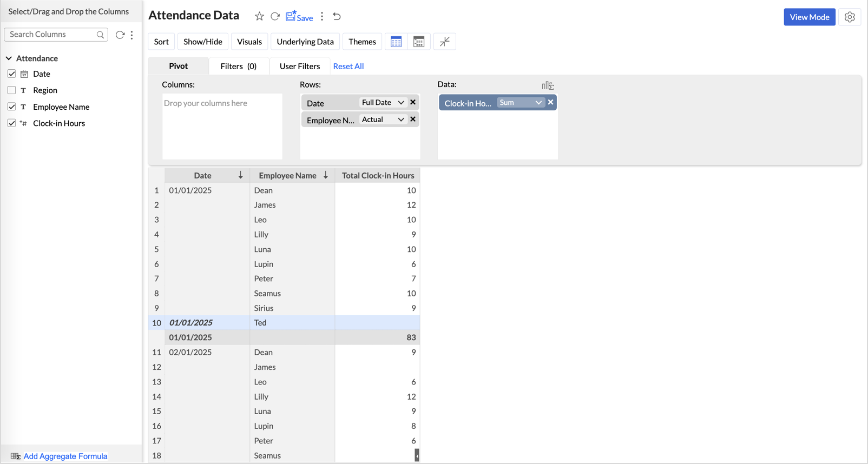Viewport: 868px width, 464px height.
Task: Remove the Date field from Rows
Action: (413, 102)
